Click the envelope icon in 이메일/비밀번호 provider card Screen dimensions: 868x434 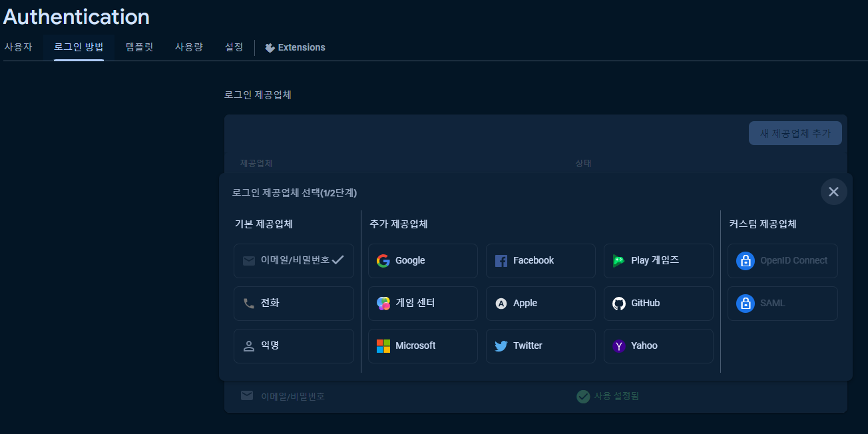(249, 261)
